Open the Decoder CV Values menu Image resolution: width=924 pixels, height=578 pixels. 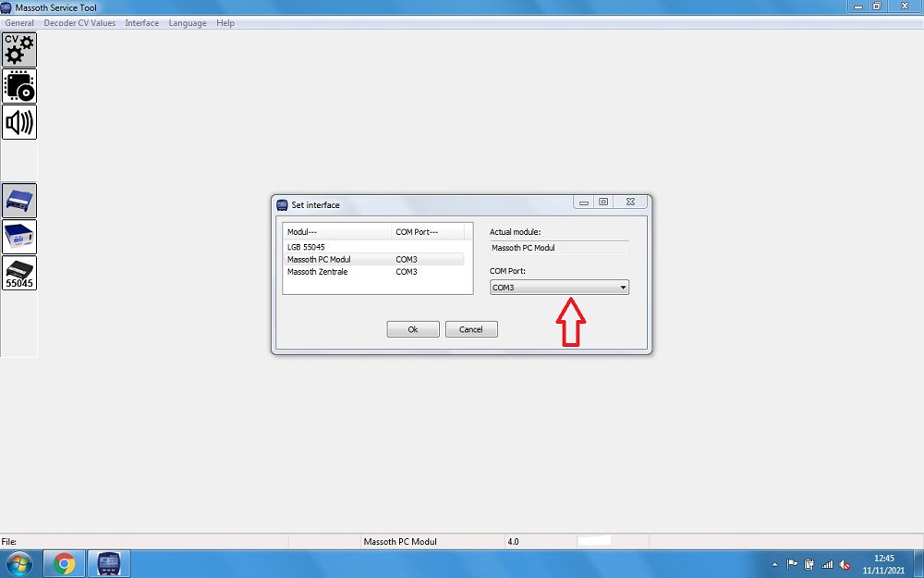79,23
